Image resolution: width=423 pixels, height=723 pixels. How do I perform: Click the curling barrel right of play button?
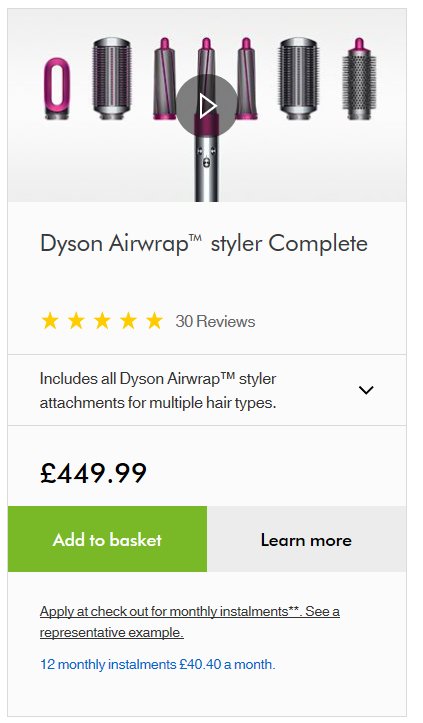247,79
